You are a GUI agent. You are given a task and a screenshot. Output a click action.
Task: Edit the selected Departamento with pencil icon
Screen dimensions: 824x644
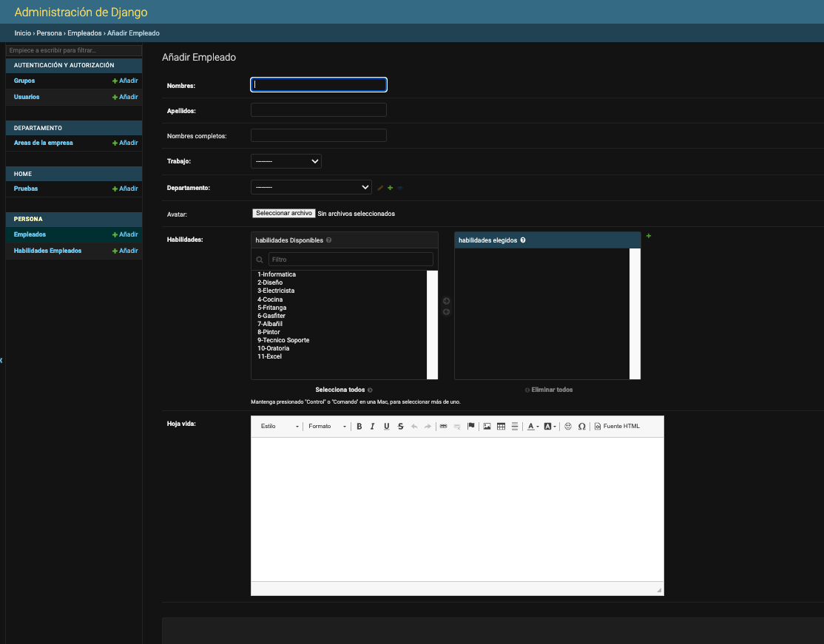pos(379,187)
